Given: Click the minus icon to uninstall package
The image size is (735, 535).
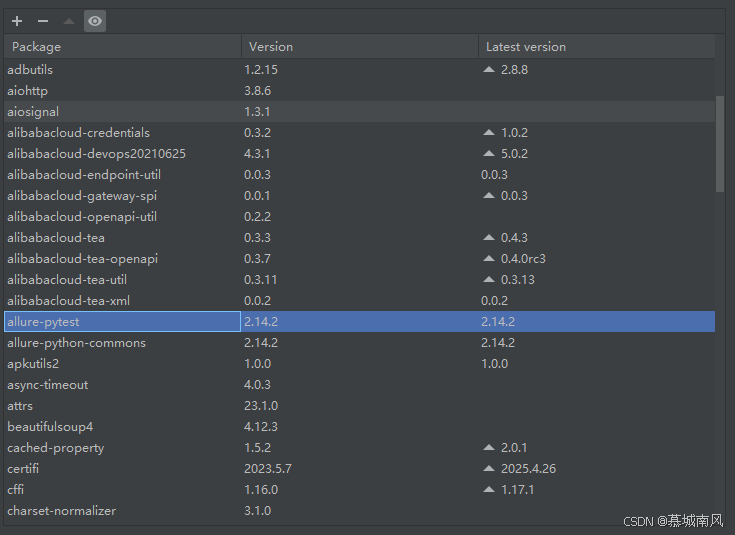Looking at the screenshot, I should [43, 21].
